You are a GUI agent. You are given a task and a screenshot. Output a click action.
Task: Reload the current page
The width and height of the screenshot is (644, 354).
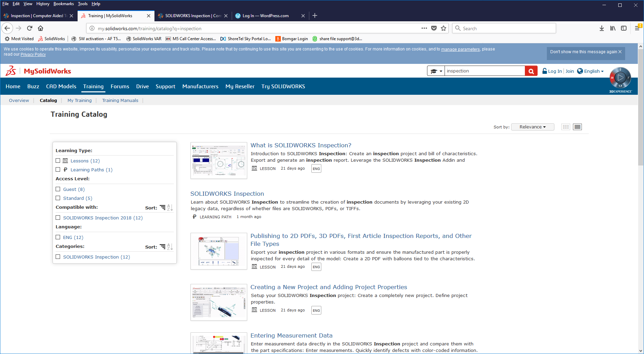(30, 28)
